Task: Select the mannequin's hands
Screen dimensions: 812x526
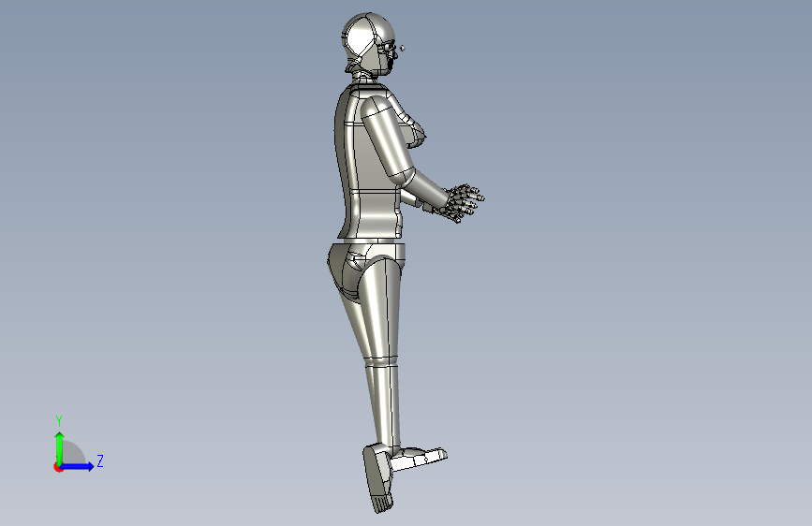Action: [463, 203]
